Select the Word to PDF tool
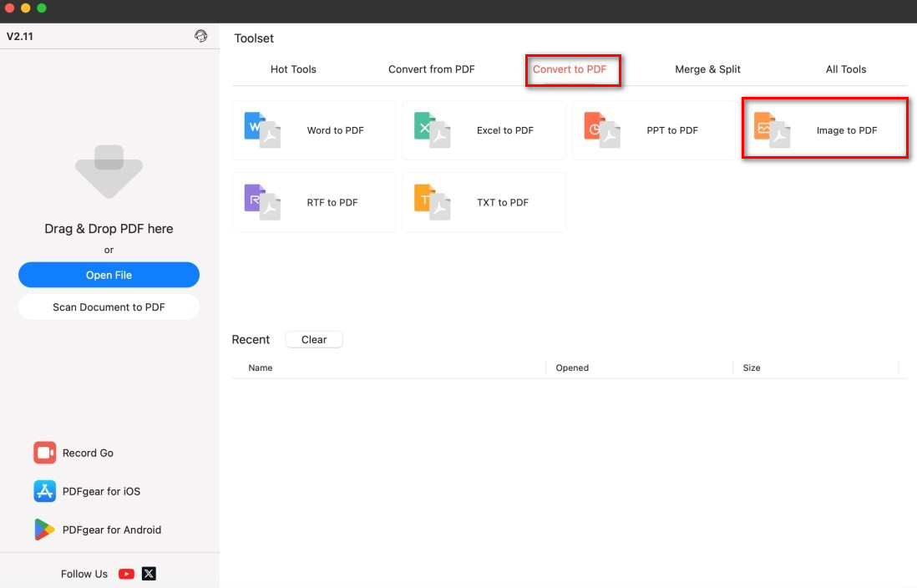 [314, 130]
